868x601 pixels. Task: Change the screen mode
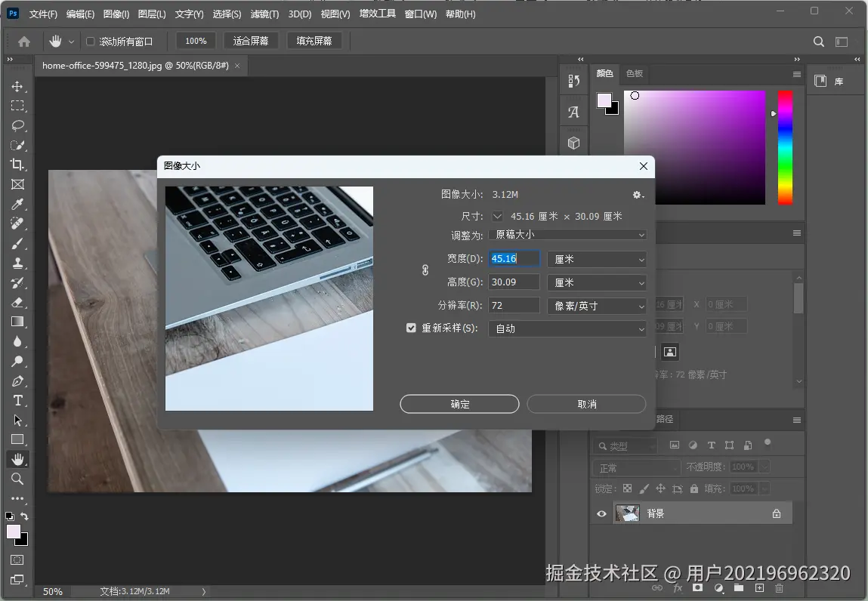click(17, 579)
